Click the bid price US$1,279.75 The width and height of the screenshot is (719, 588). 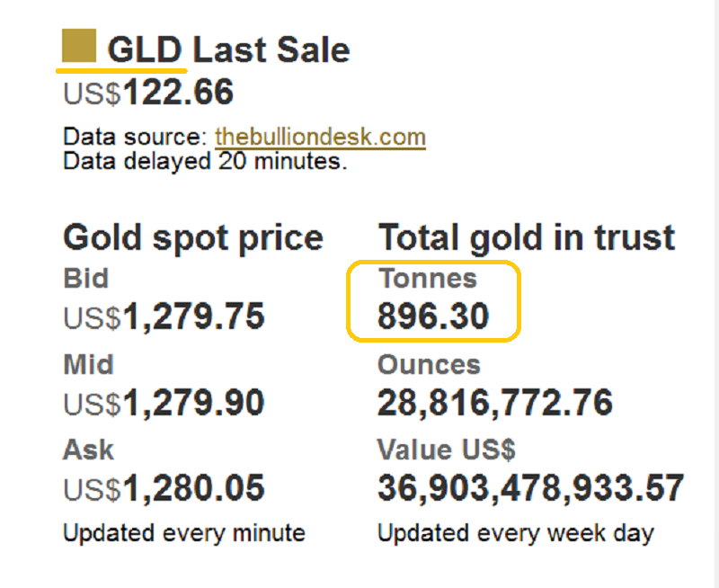pyautogui.click(x=164, y=316)
